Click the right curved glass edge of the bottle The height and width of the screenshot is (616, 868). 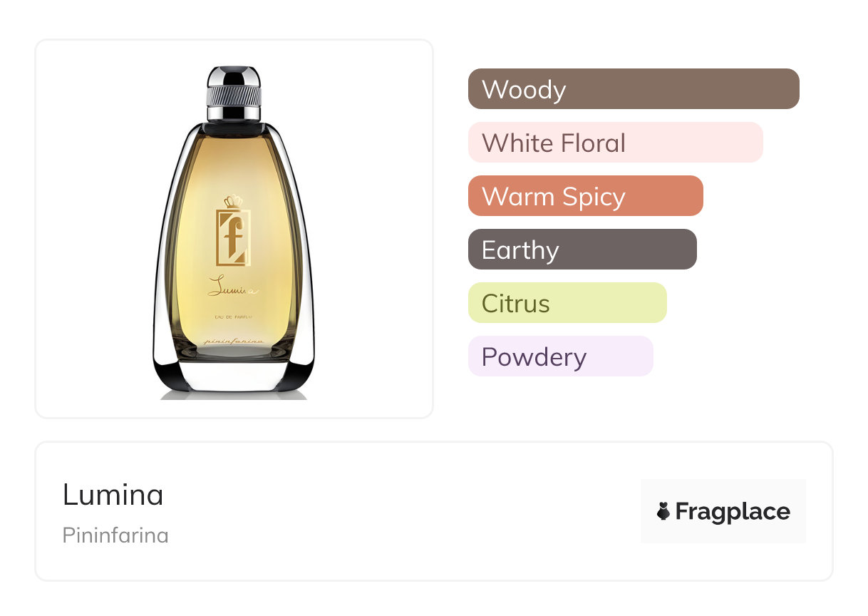tap(302, 285)
